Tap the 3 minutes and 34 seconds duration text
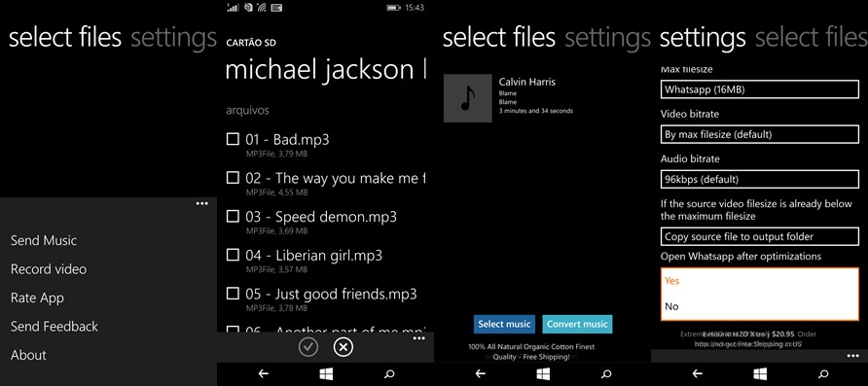Viewport: 868px width, 386px height. 536,111
